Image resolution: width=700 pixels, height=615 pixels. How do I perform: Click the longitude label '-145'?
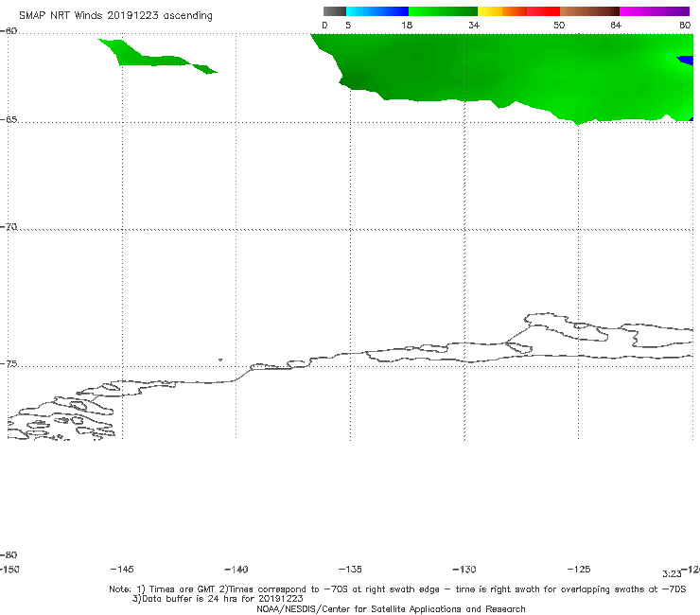[x=122, y=569]
